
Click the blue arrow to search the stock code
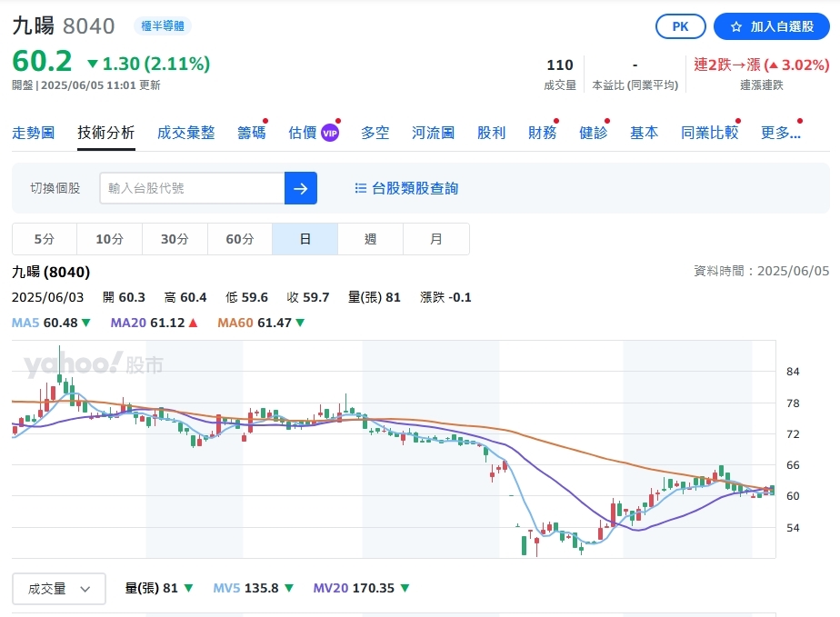[301, 188]
